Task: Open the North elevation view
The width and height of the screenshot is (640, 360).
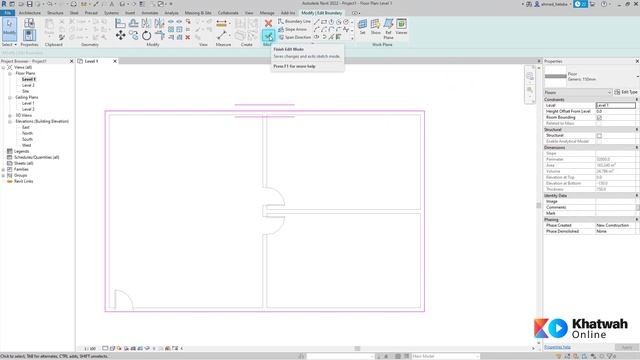Action: click(x=27, y=133)
